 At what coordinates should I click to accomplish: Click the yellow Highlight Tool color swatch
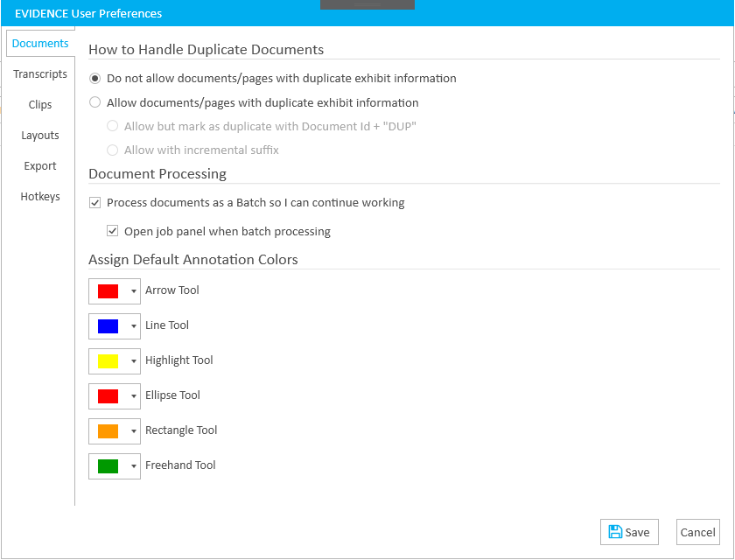pyautogui.click(x=108, y=361)
